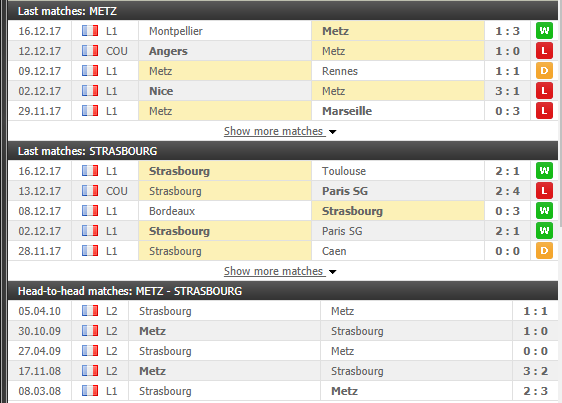
Task: Click the orange D icon for Metz-Rennes match
Action: coord(544,71)
